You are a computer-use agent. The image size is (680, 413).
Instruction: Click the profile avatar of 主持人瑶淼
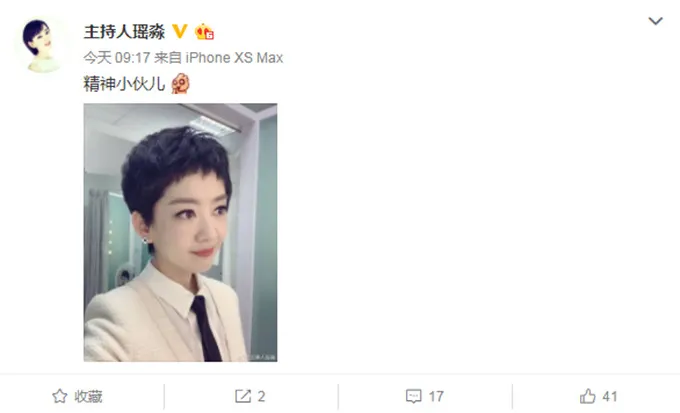[x=41, y=45]
